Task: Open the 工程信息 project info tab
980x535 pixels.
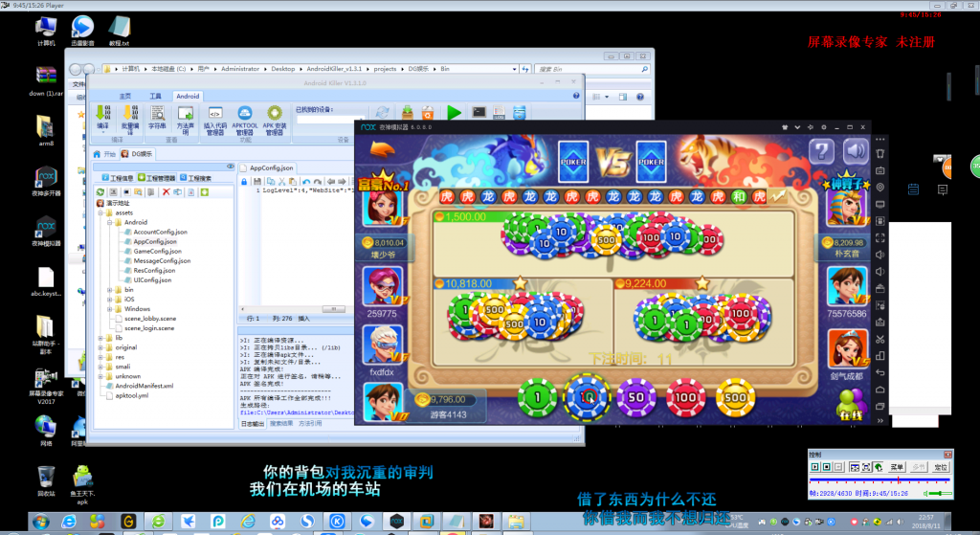Action: tap(118, 178)
